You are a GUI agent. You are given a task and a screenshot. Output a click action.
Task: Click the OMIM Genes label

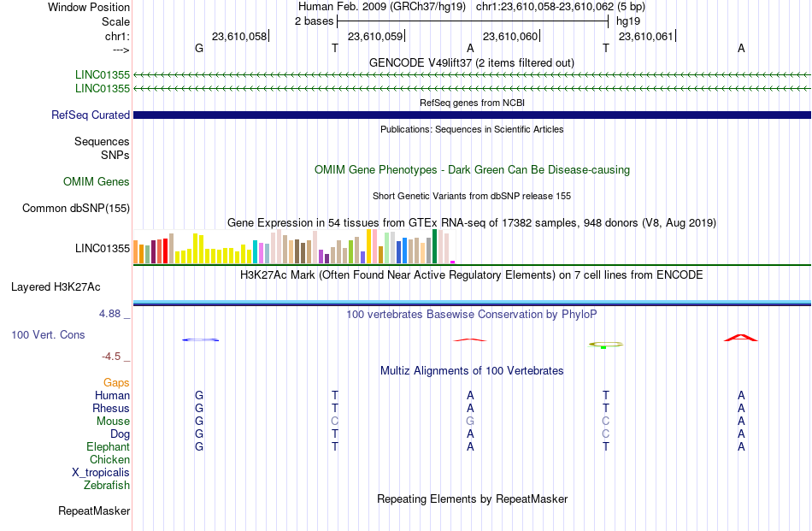coord(97,181)
